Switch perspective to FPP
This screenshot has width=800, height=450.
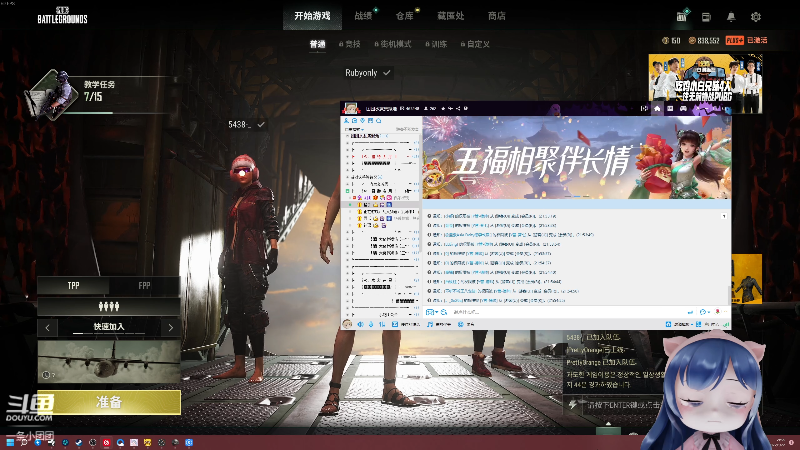click(x=144, y=286)
